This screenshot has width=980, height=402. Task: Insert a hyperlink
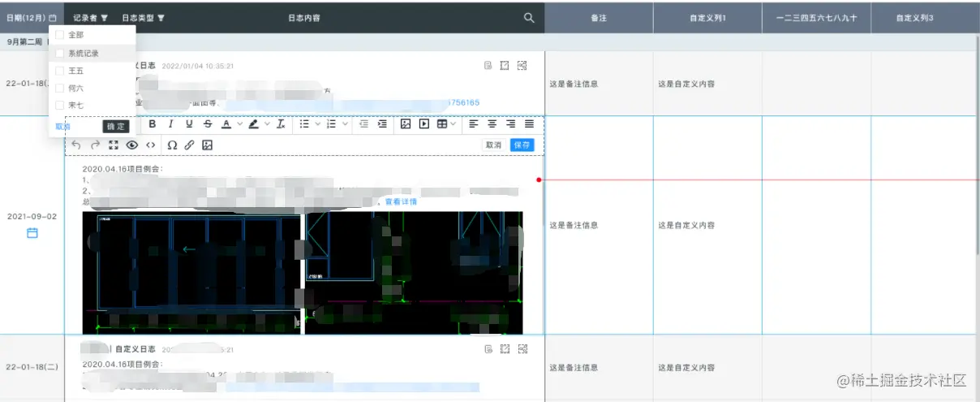tap(189, 145)
